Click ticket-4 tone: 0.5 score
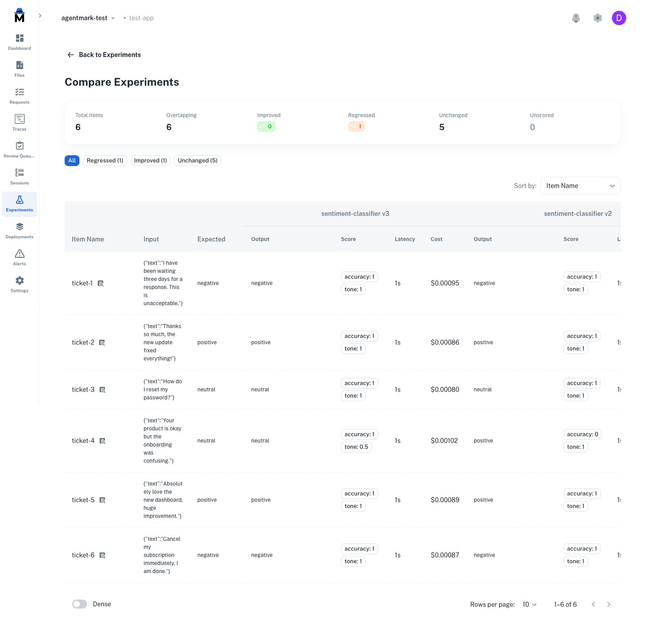This screenshot has height=644, width=646. pos(356,447)
